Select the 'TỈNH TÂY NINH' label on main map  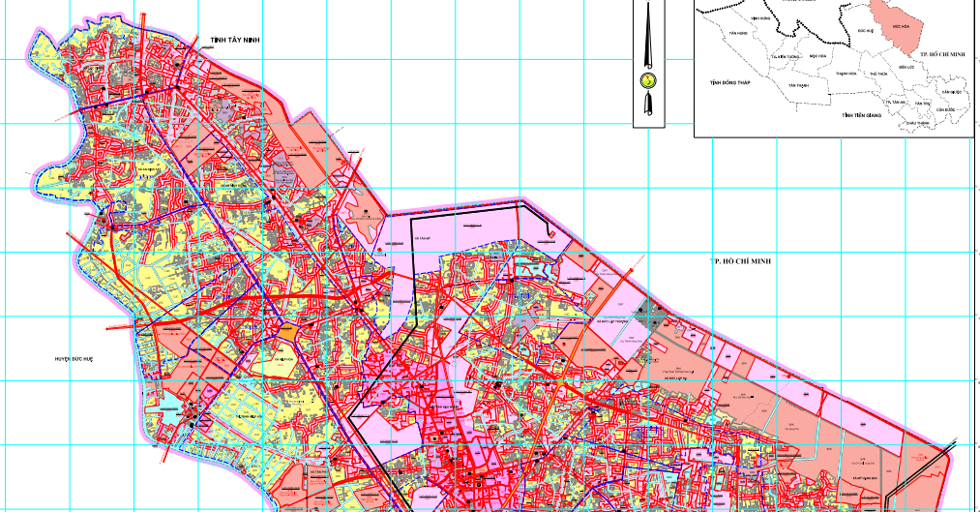235,40
